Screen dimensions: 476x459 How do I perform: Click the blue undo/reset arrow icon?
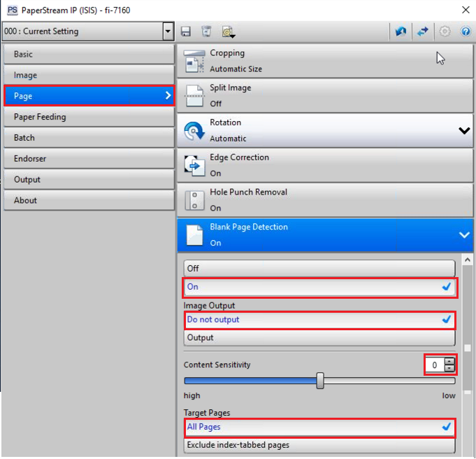pos(401,31)
